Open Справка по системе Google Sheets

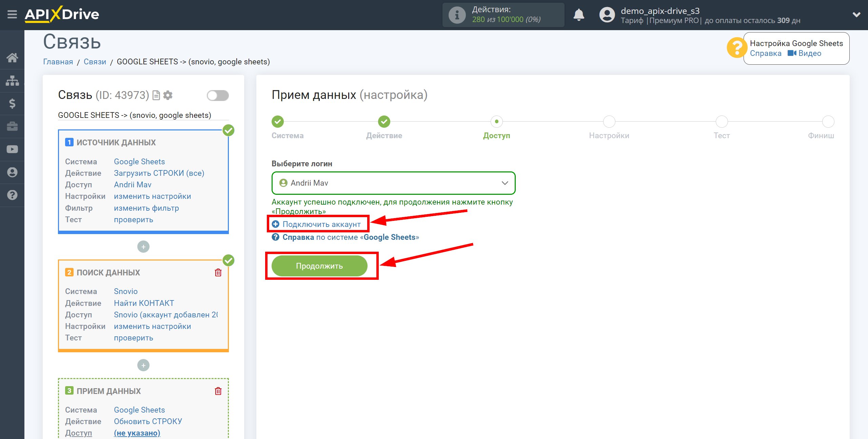[x=346, y=237]
